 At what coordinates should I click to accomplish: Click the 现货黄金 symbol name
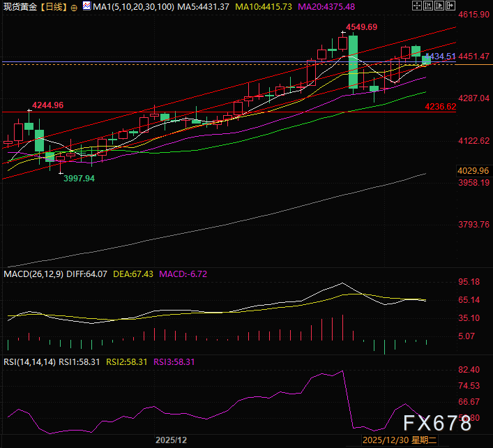[20, 7]
